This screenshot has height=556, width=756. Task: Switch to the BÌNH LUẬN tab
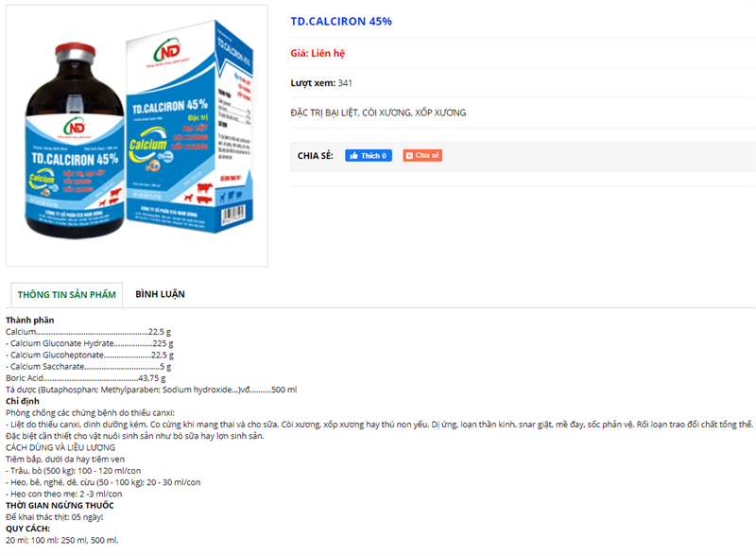click(x=160, y=294)
